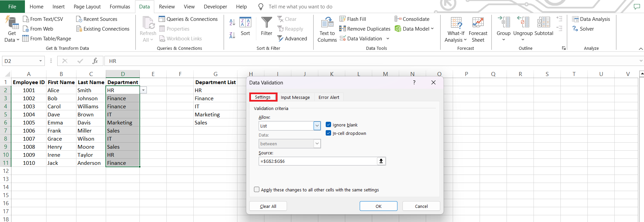This screenshot has height=222, width=644.
Task: Confirm with the OK button
Action: click(x=379, y=206)
